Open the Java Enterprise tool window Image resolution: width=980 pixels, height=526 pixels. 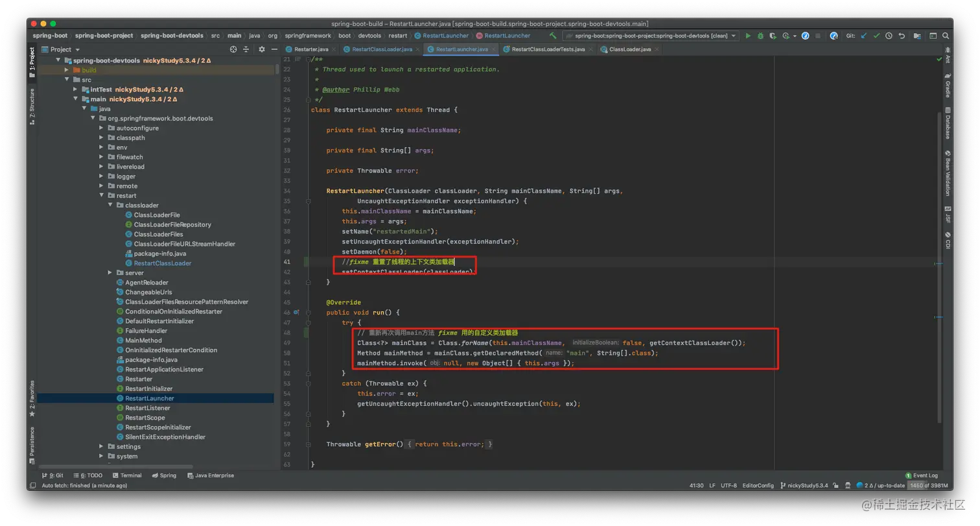(x=211, y=475)
